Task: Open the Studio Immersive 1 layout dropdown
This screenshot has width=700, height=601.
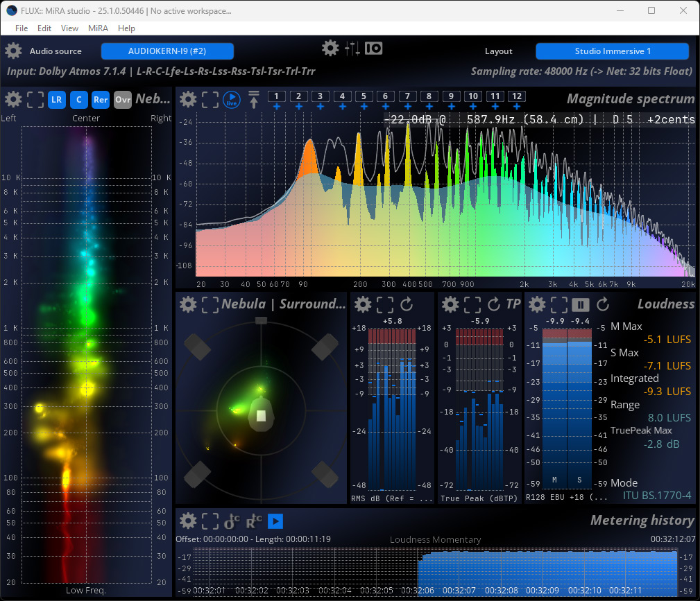Action: tap(613, 51)
